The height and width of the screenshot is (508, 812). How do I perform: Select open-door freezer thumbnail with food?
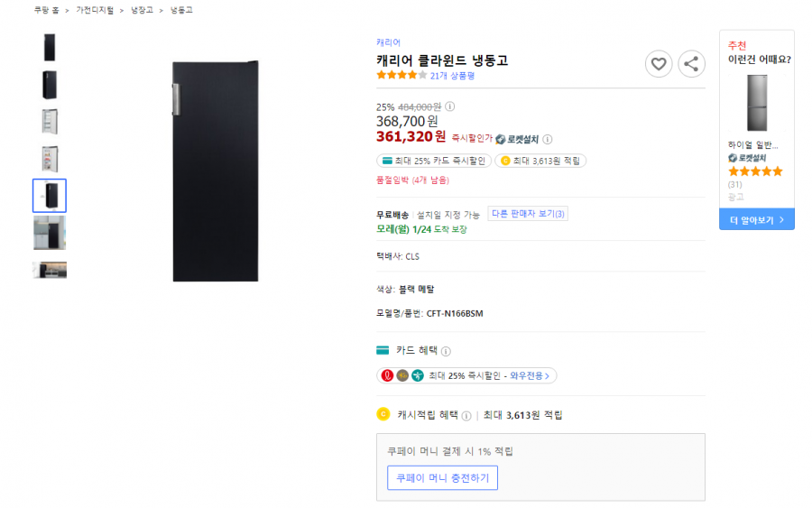(x=50, y=159)
